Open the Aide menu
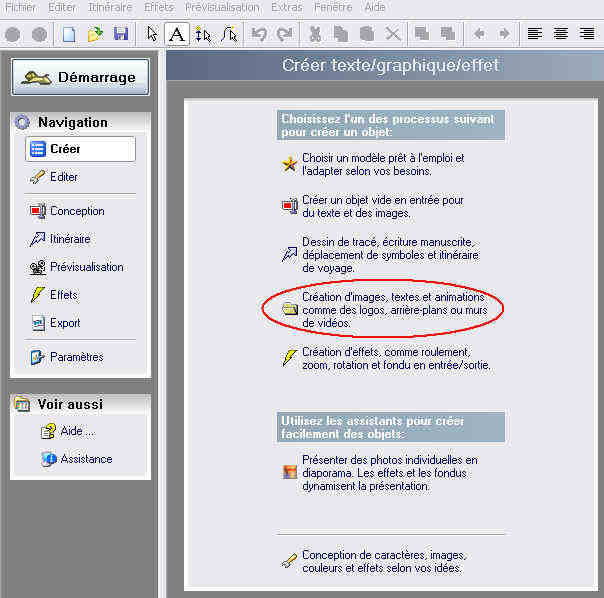This screenshot has width=604, height=598. (375, 7)
